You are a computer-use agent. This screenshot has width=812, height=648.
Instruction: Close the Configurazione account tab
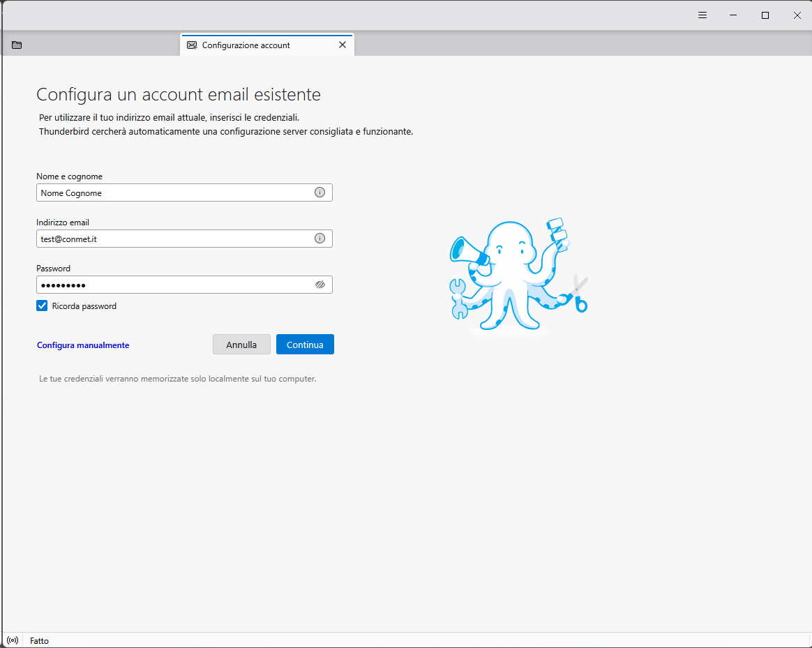(x=342, y=45)
